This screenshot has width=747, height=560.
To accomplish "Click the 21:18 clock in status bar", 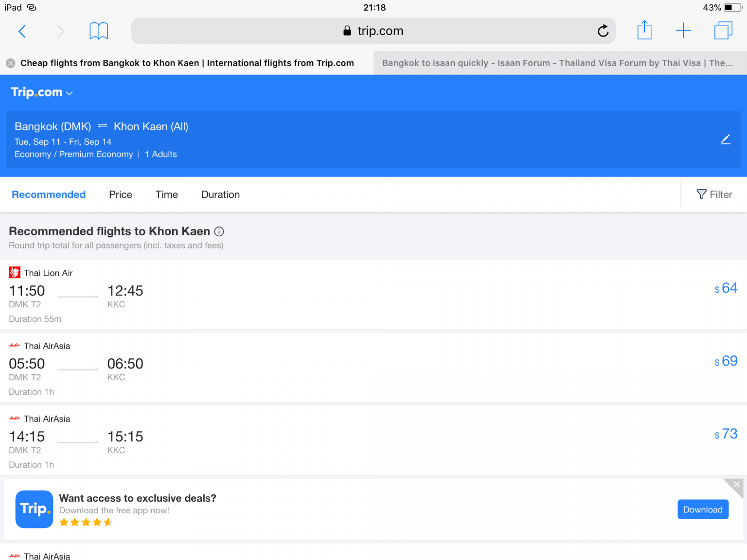I will click(x=374, y=7).
